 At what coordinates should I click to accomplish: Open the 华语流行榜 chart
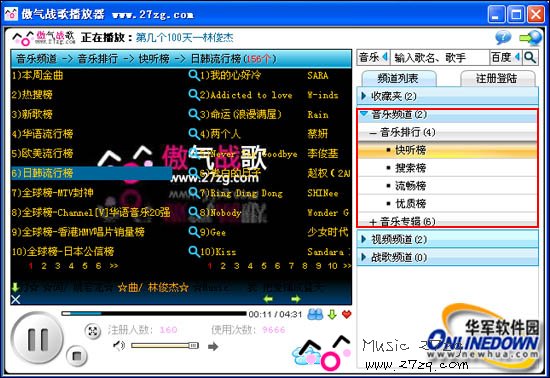(42, 134)
